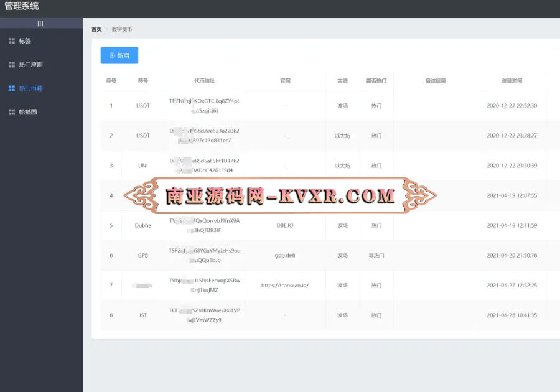Click the 管理系统 title in header
560x392 pixels.
pos(22,6)
